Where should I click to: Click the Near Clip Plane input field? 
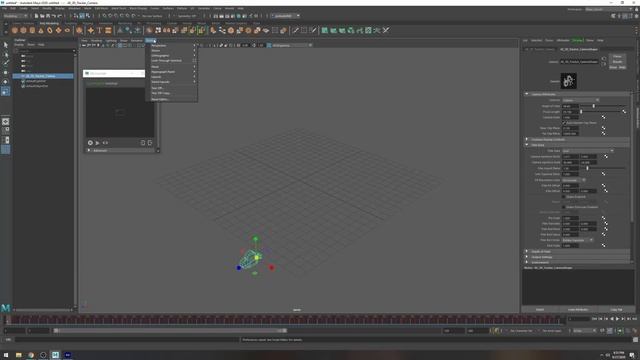[x=570, y=128]
